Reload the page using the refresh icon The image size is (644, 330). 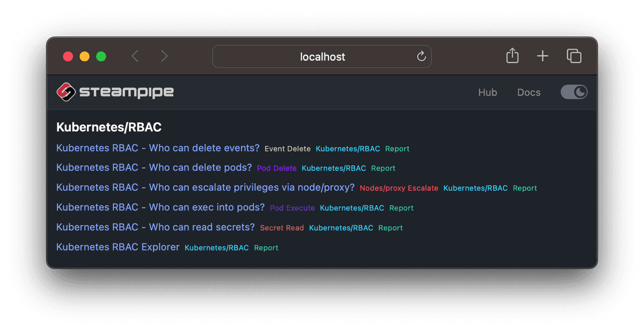pos(421,56)
